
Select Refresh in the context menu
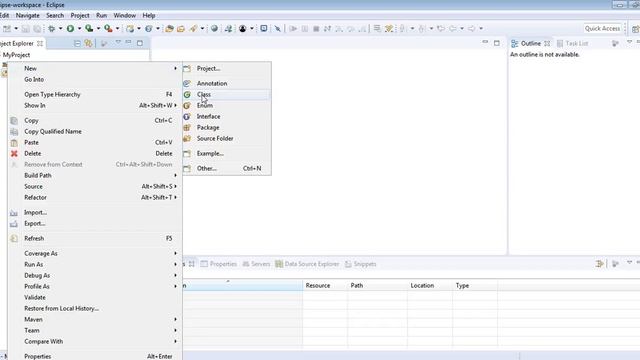96,238
